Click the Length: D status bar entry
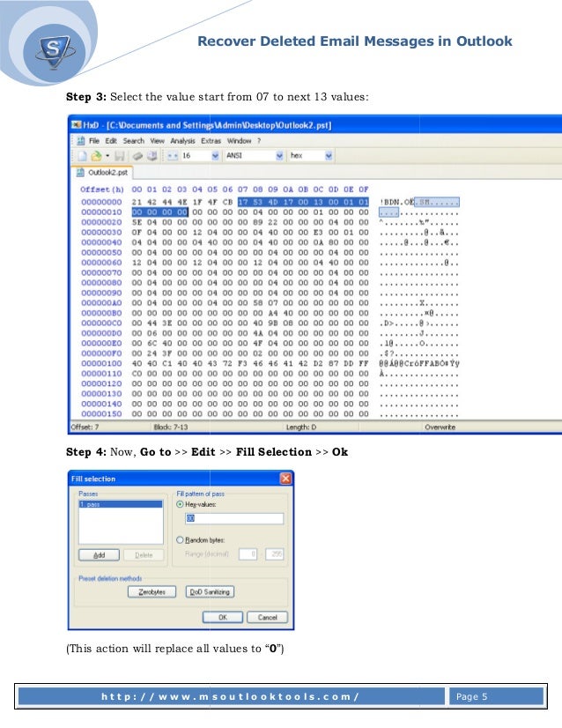This screenshot has height=728, width=562. pyautogui.click(x=300, y=427)
